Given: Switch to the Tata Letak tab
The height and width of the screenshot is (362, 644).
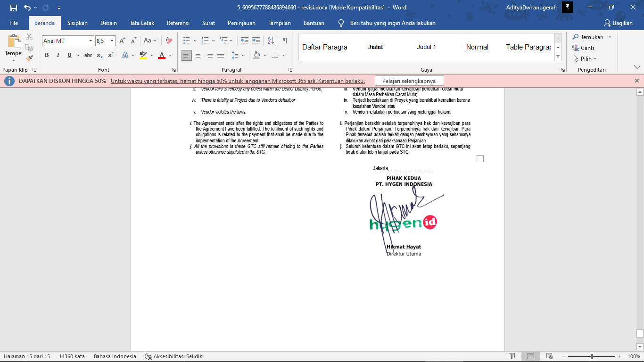Looking at the screenshot, I should click(x=142, y=23).
